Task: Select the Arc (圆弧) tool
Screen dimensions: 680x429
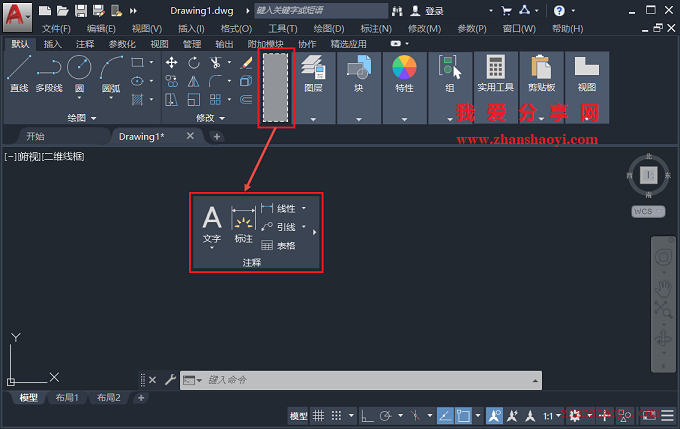Action: tap(111, 74)
